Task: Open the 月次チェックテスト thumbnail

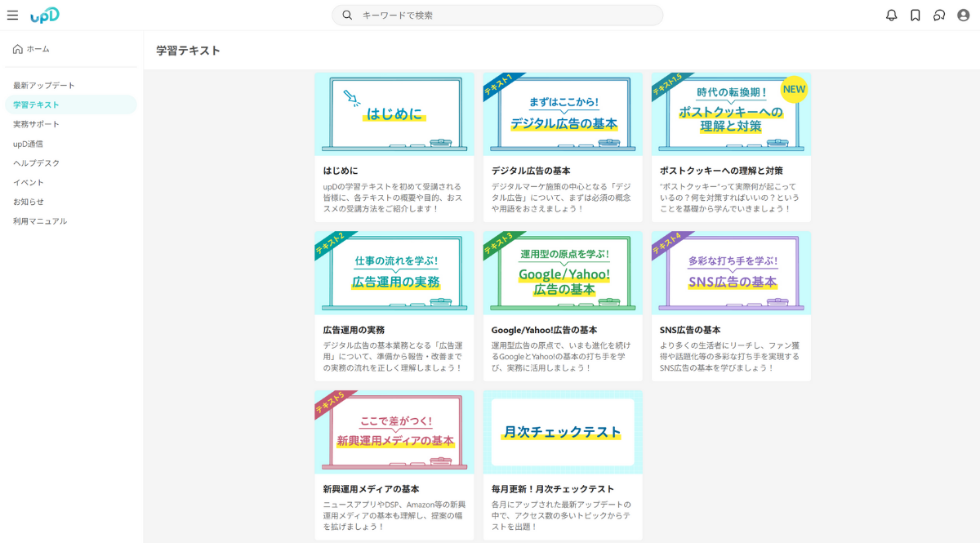Action: click(562, 432)
